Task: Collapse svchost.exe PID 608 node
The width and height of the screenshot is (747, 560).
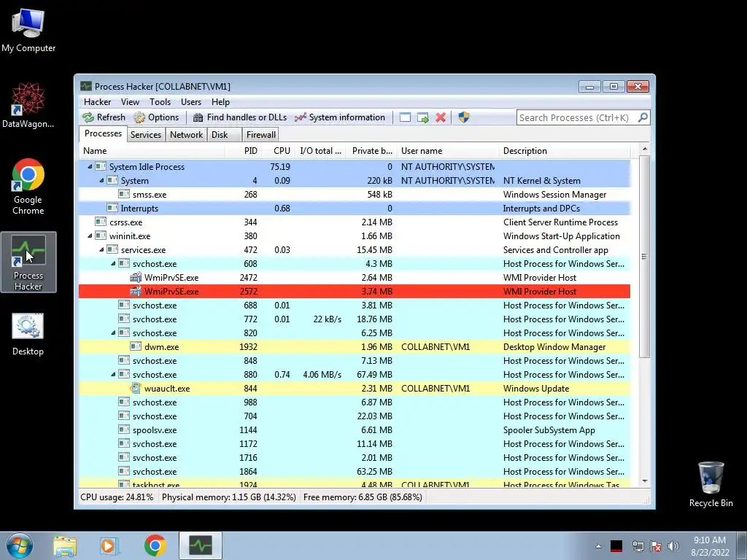Action: (x=113, y=263)
